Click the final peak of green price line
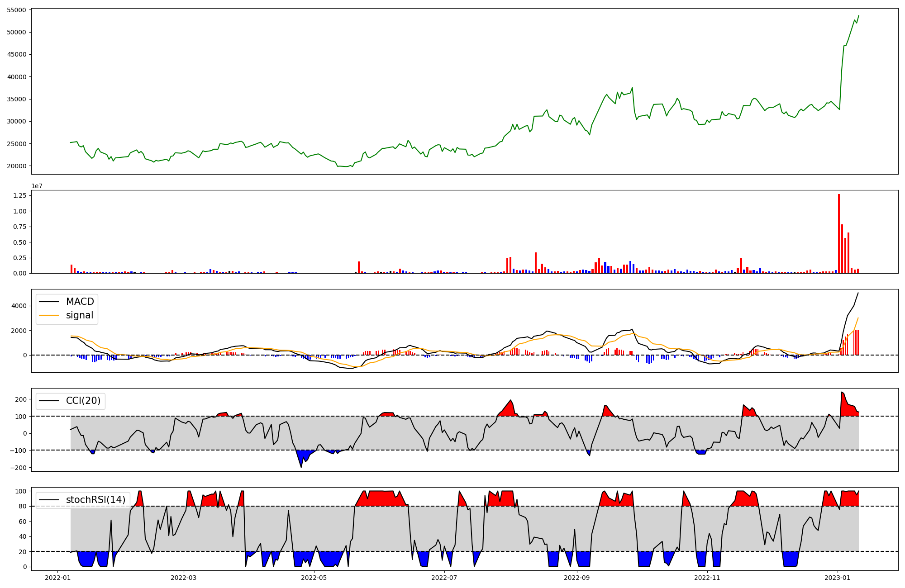 point(858,15)
